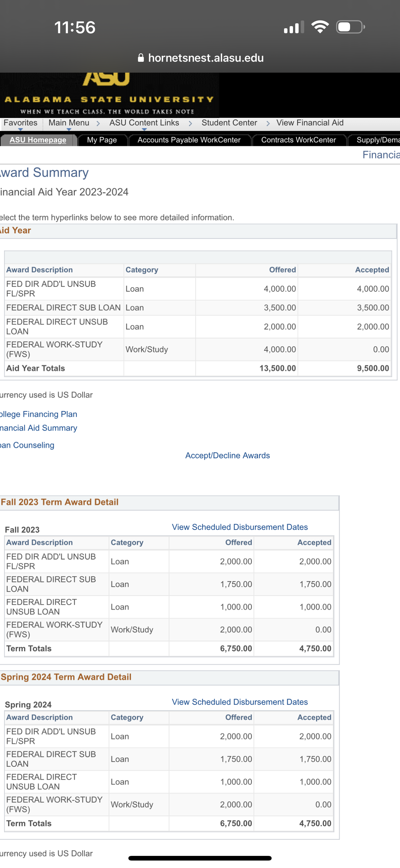Switch to the My Page tab
The image size is (400, 868).
click(102, 140)
